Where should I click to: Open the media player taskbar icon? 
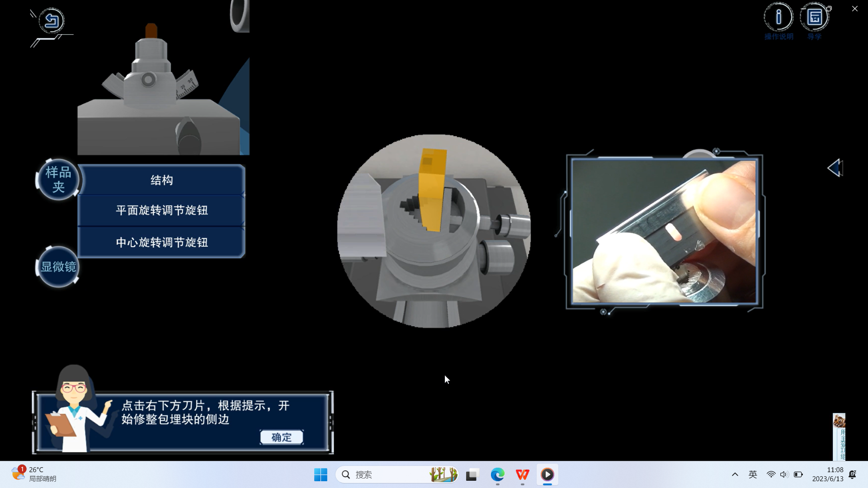[547, 475]
